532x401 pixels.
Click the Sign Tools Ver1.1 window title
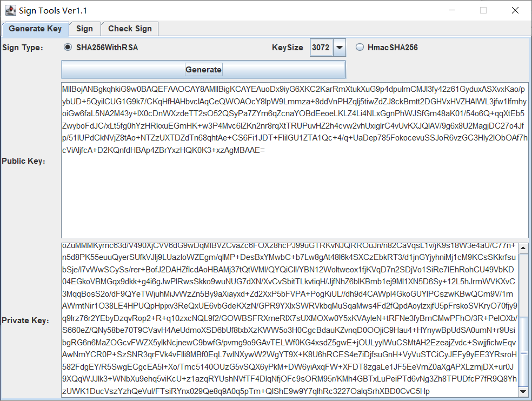point(53,10)
